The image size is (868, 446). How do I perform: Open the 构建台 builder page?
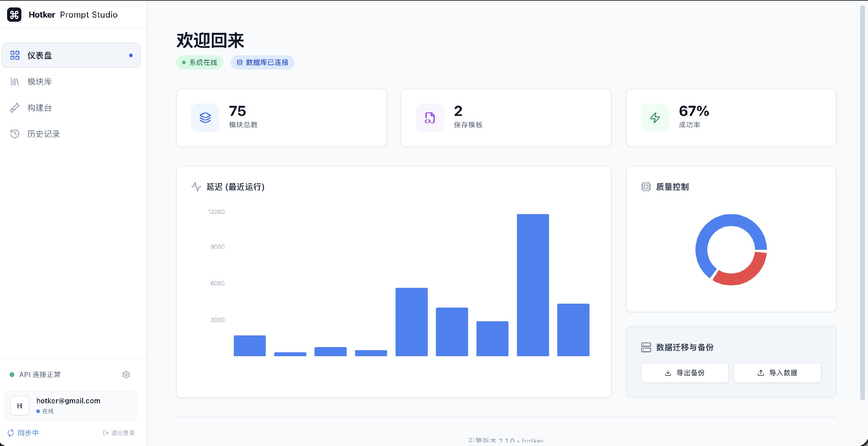pyautogui.click(x=40, y=108)
